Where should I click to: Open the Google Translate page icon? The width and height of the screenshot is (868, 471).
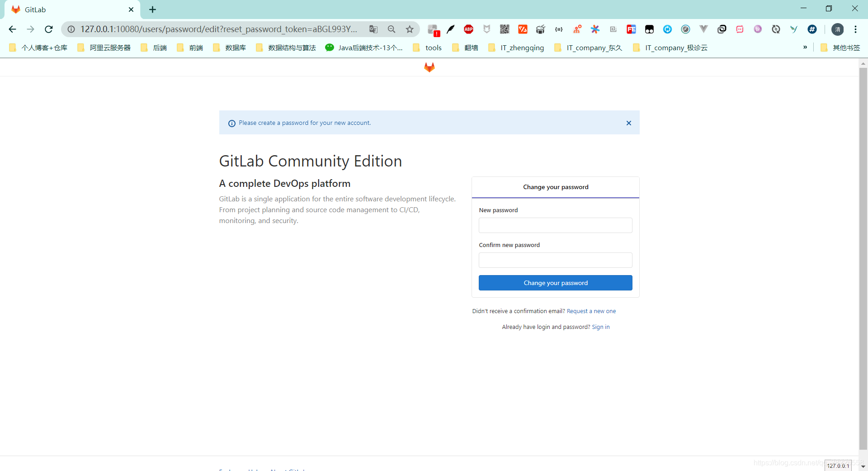[x=373, y=29]
